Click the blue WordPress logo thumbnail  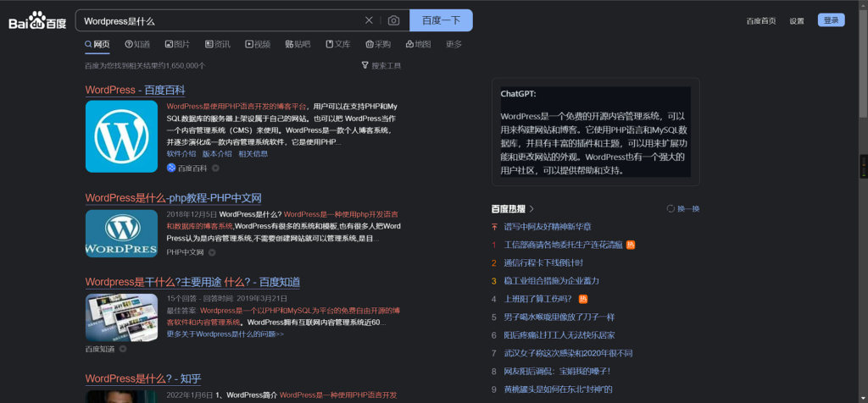121,136
